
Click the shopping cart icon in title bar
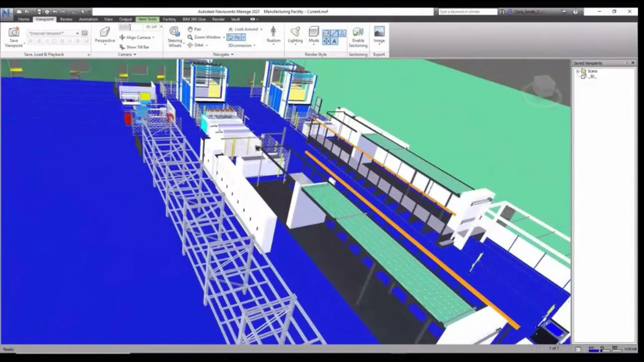tap(563, 11)
